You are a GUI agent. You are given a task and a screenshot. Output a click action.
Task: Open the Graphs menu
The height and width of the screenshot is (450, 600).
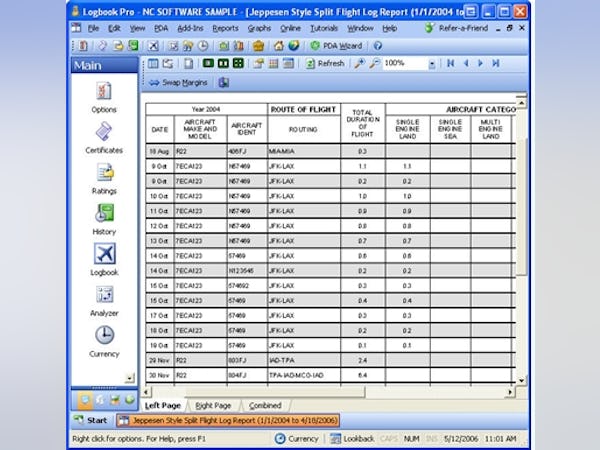pos(259,28)
